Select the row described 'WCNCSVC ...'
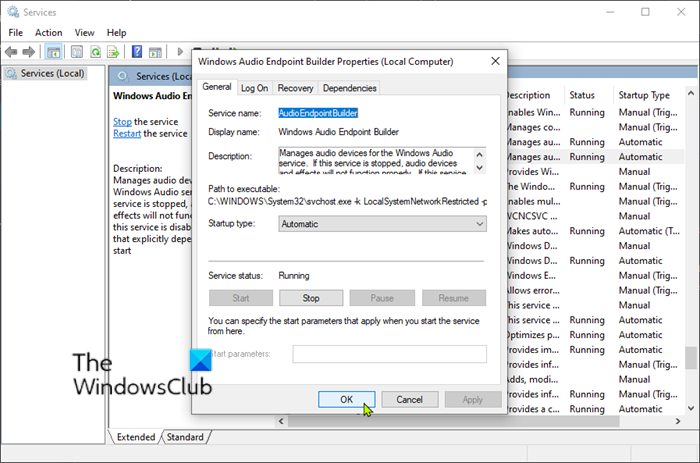The image size is (700, 463). tap(595, 216)
